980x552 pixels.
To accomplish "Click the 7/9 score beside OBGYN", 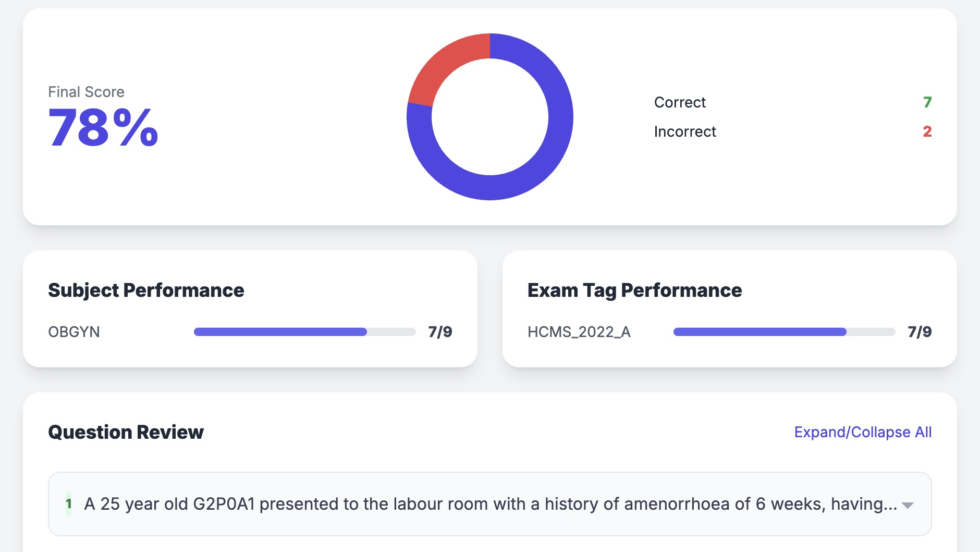I will click(439, 331).
